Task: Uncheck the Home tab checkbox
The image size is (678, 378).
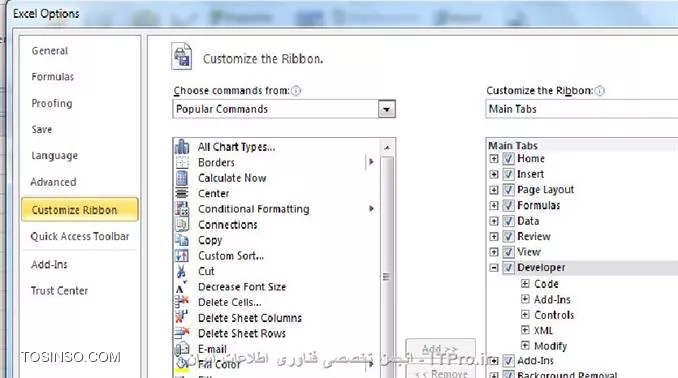Action: click(508, 159)
